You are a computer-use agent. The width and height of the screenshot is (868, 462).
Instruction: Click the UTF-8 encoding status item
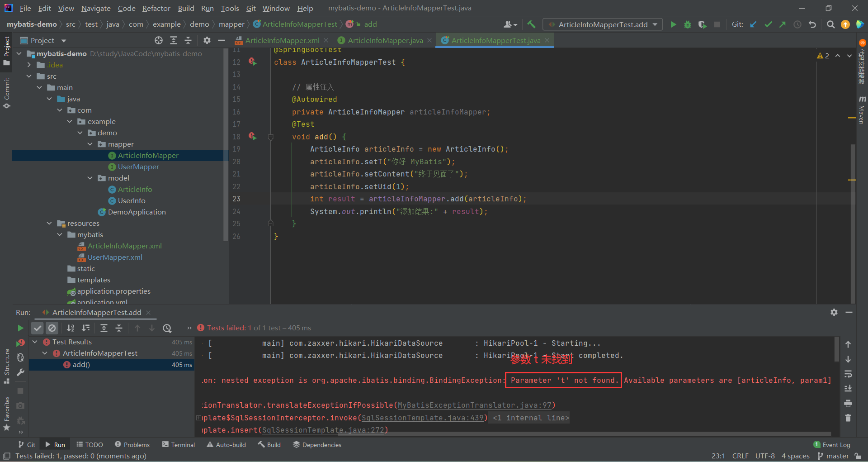(x=765, y=456)
